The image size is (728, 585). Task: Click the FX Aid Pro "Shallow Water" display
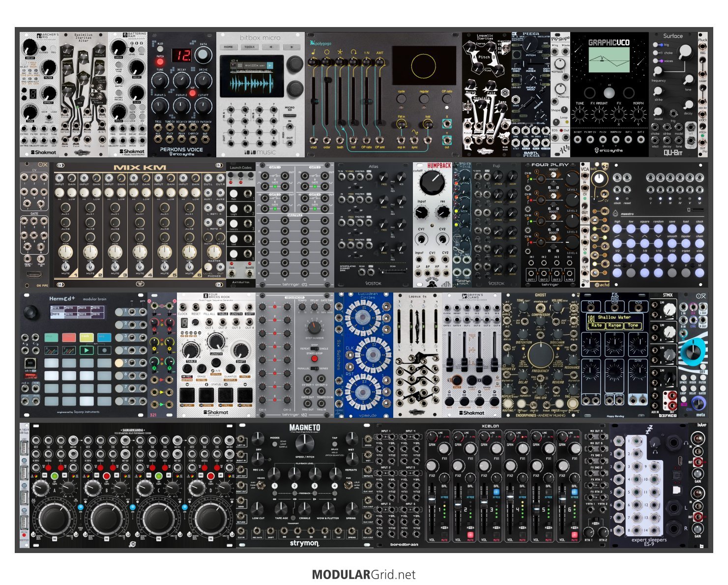point(614,321)
